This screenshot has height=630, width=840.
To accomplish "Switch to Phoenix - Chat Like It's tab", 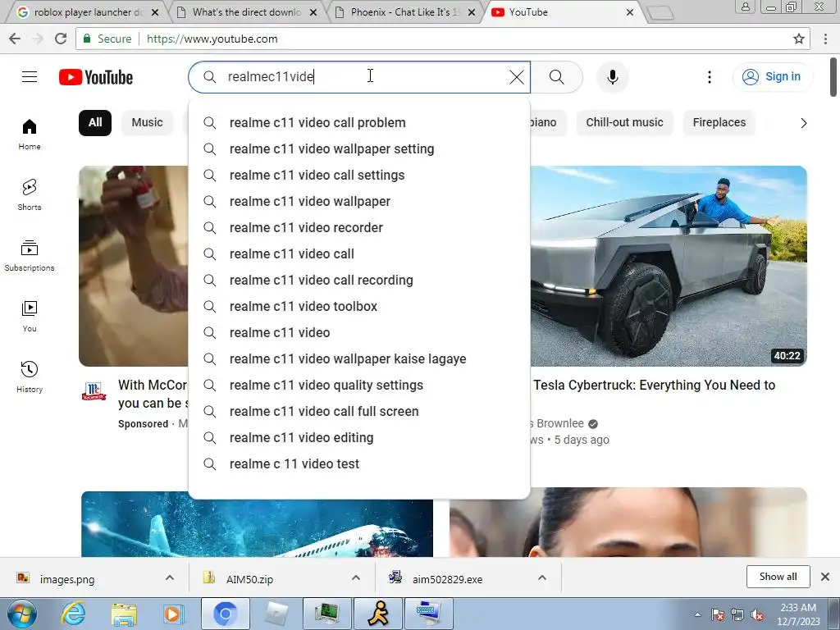I will coord(404,11).
